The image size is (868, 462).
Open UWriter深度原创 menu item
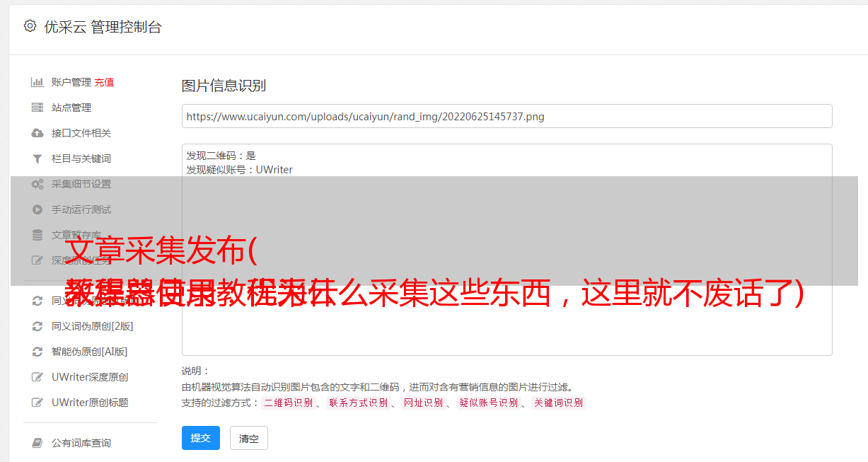90,377
